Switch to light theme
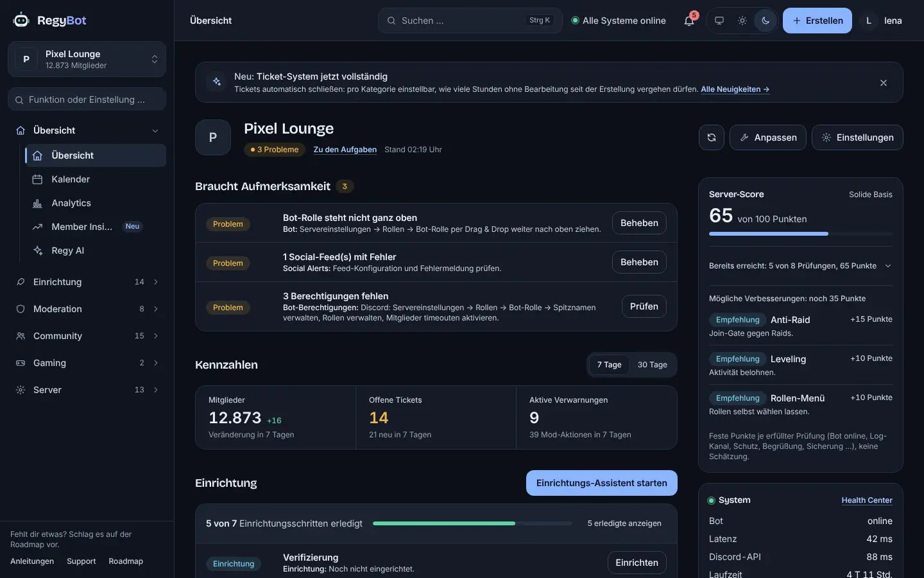Viewport: 924px width, 578px height. (x=742, y=21)
